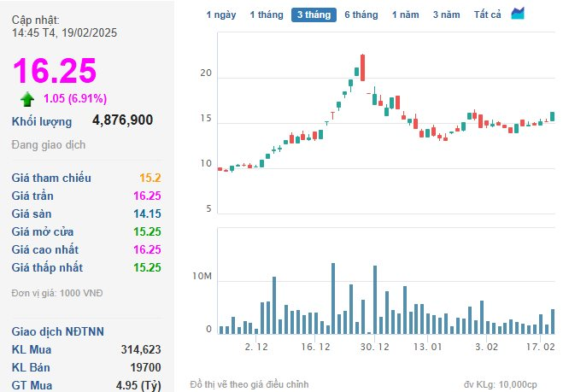The image size is (569, 392).
Task: Click the Giá trần value 16.25
Action: pos(147,196)
